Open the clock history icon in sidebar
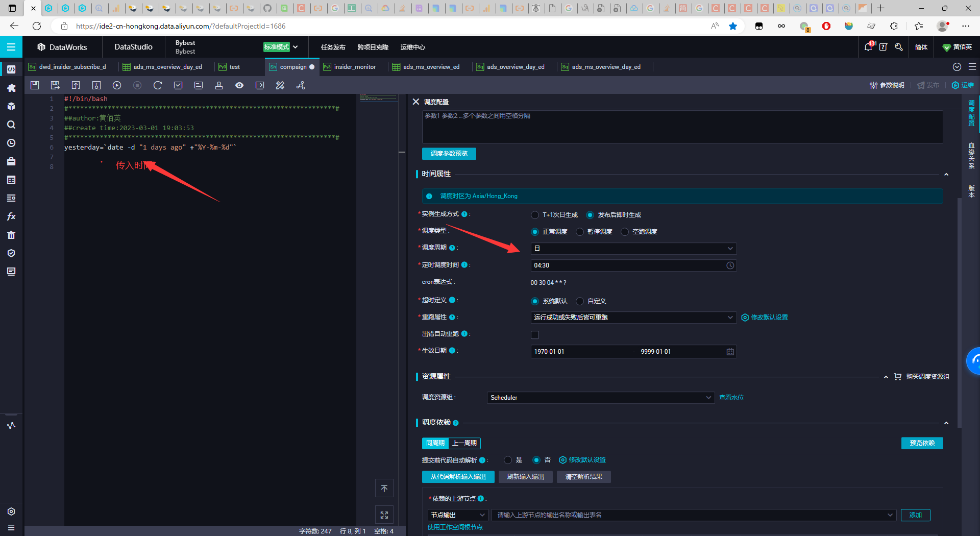Viewport: 980px width, 536px height. pyautogui.click(x=11, y=143)
